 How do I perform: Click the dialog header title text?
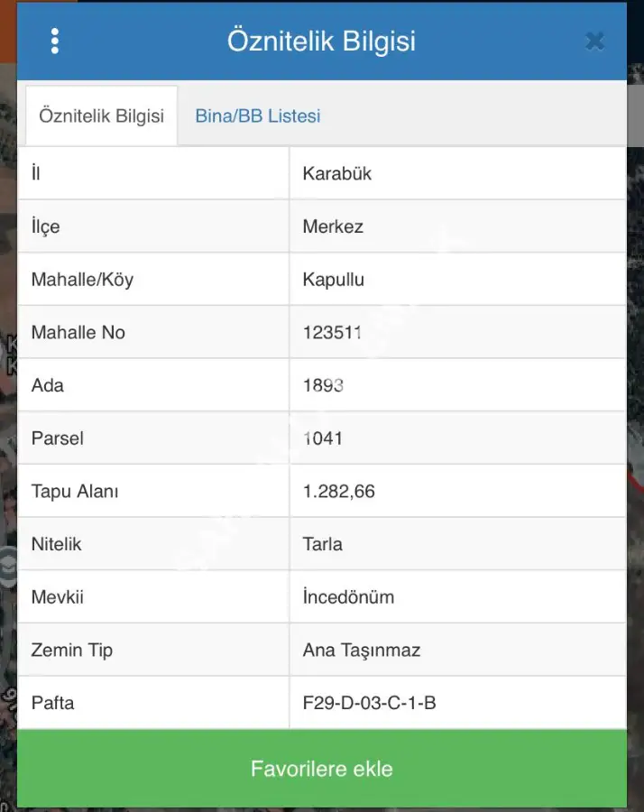[321, 42]
